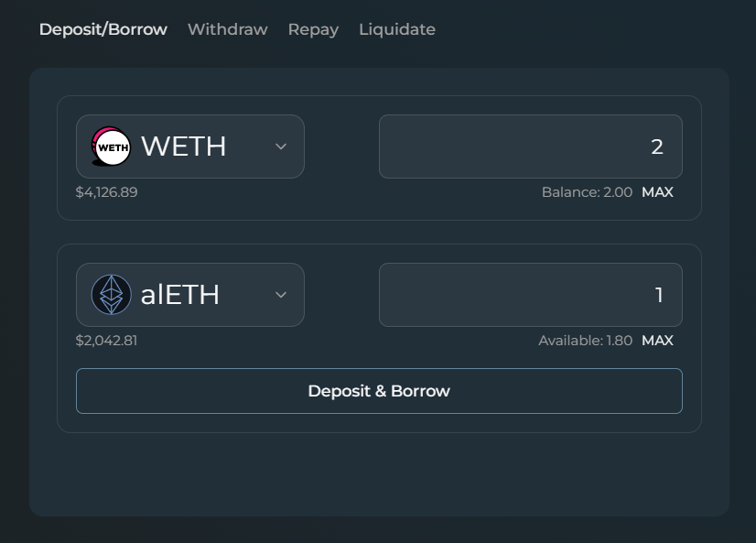
Task: Click the $4,126.89 value text
Action: 107,192
